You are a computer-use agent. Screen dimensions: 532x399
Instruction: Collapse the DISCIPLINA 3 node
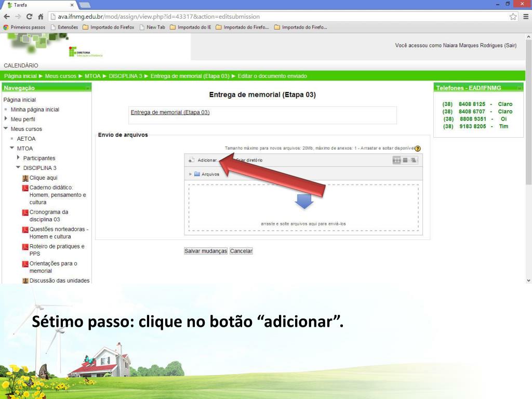tap(18, 167)
